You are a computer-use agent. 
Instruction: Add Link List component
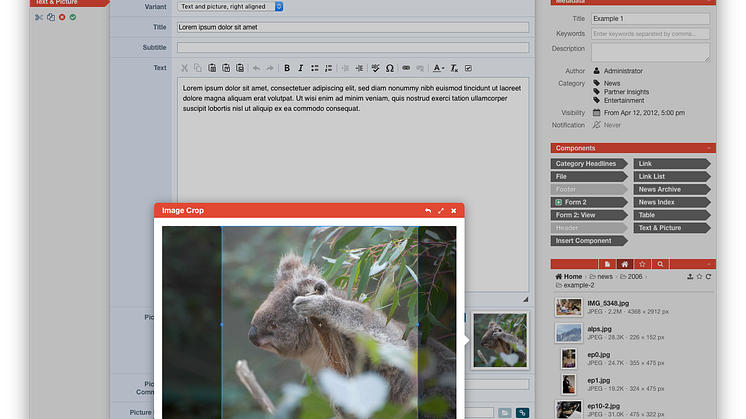pyautogui.click(x=672, y=176)
